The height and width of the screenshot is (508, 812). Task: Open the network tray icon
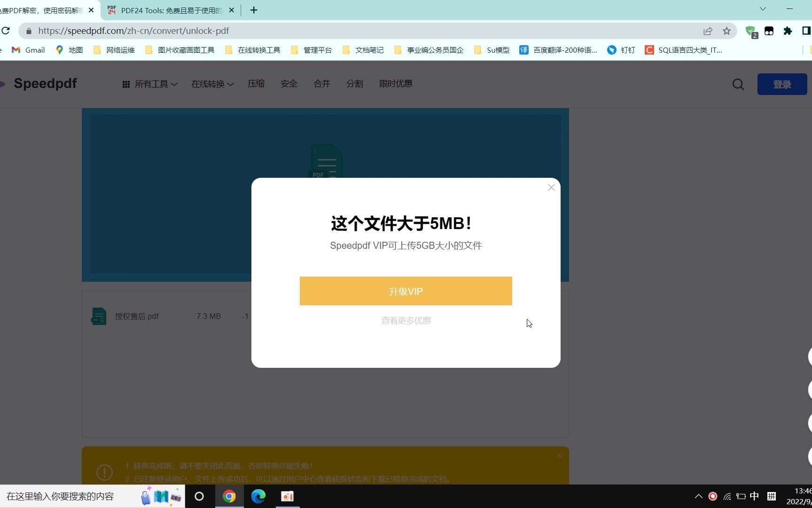(727, 496)
